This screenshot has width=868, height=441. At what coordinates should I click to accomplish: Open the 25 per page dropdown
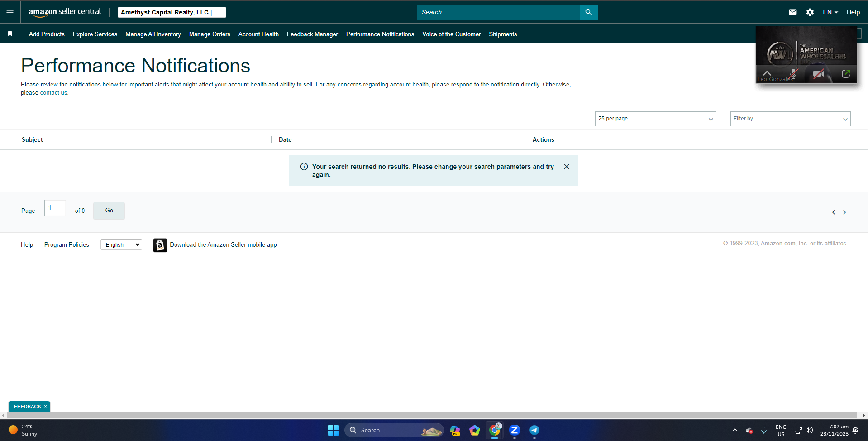point(655,119)
